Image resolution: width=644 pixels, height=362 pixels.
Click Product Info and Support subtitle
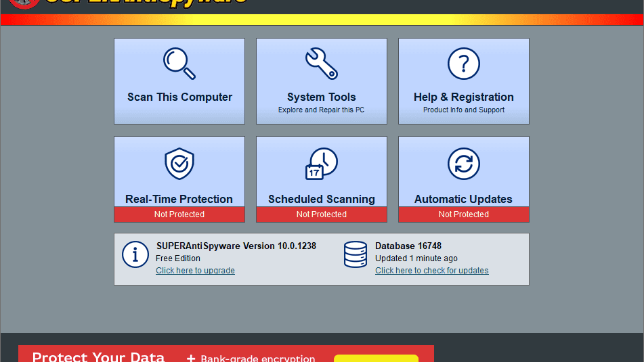[x=464, y=110]
